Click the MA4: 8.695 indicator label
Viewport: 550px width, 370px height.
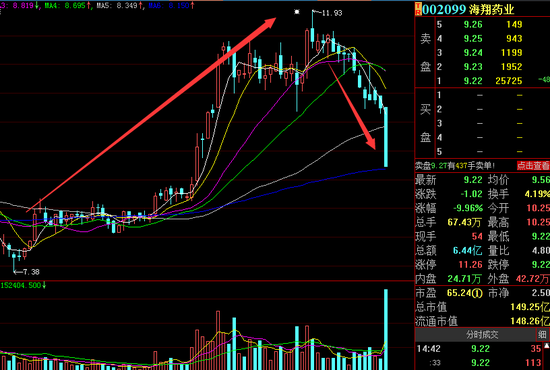68,6
